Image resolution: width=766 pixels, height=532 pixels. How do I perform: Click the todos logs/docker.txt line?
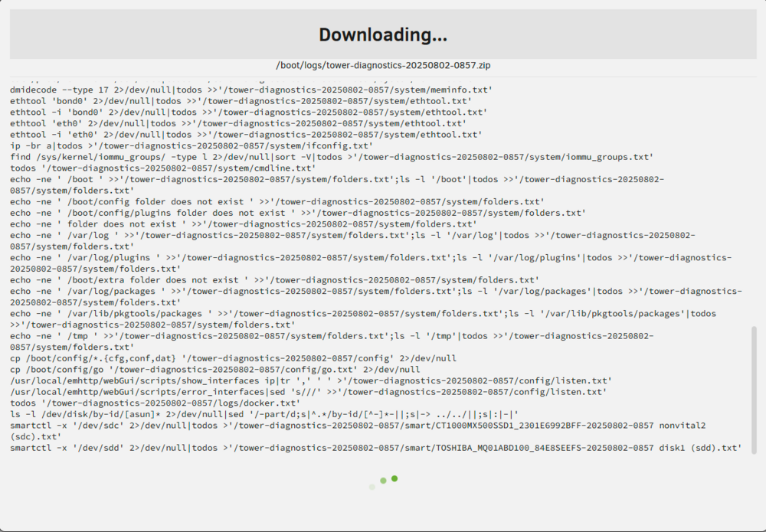coord(155,403)
